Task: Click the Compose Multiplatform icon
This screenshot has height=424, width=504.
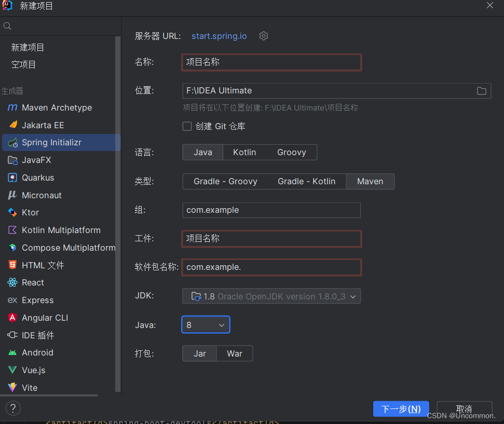Action: pyautogui.click(x=12, y=248)
